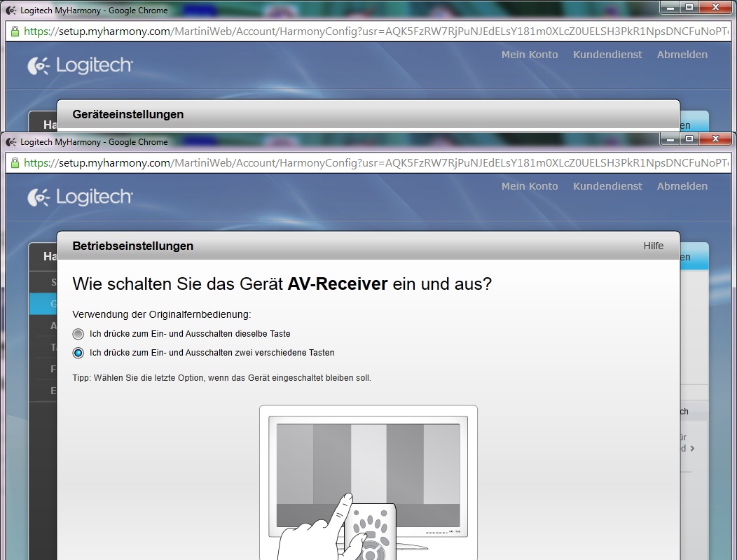Choose the 'zwei verschiedene Tasten' radio button
This screenshot has height=560, width=737.
[78, 353]
